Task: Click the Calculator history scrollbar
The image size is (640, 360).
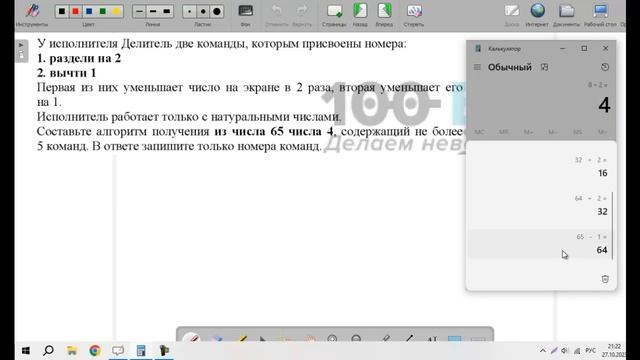Action: coord(613,226)
